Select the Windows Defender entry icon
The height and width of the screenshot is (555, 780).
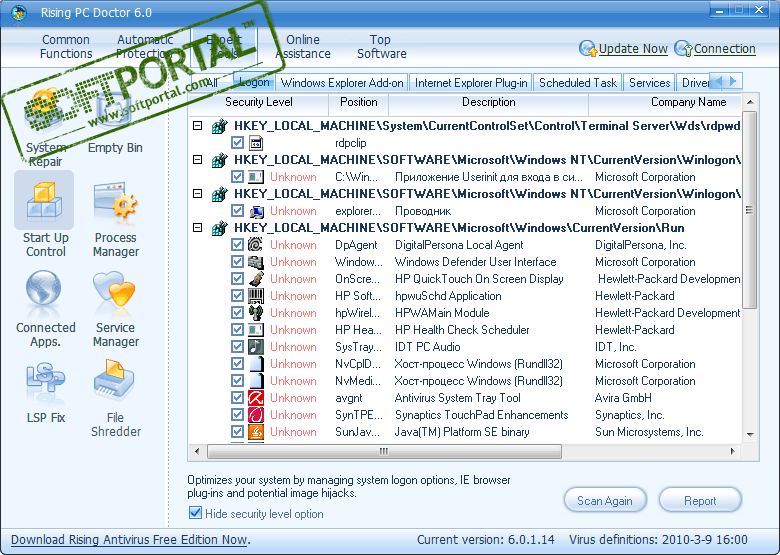tap(255, 262)
